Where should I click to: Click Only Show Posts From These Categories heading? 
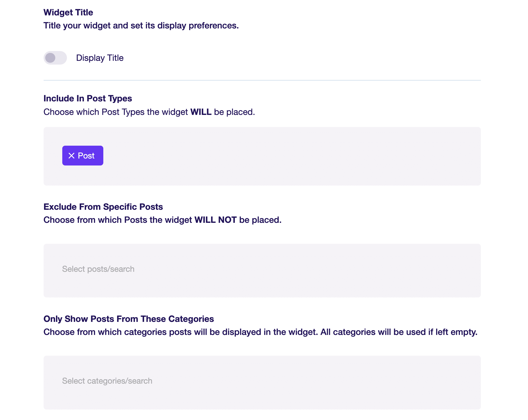129,319
